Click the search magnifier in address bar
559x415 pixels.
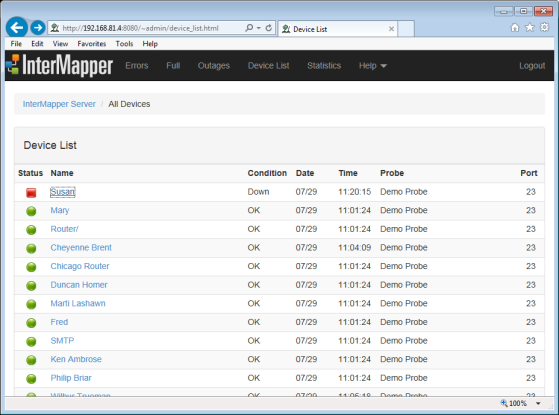tap(249, 28)
